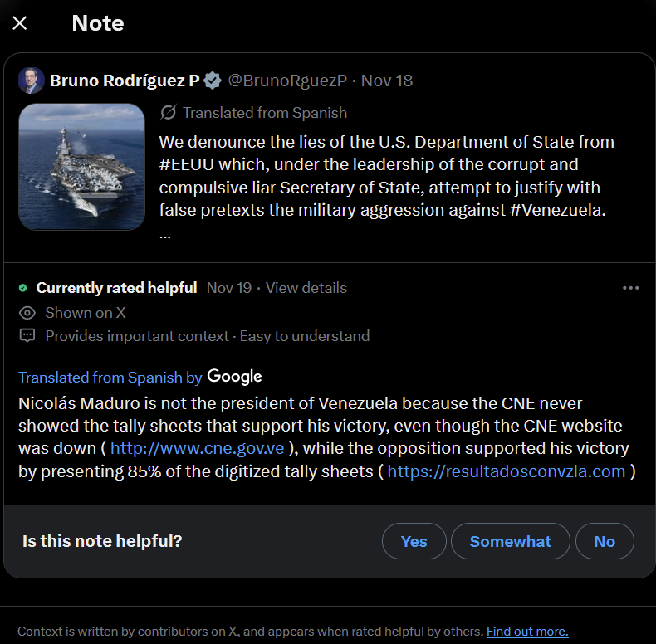Click the green Currently rated helpful status dot
656x644 pixels.
[x=23, y=288]
